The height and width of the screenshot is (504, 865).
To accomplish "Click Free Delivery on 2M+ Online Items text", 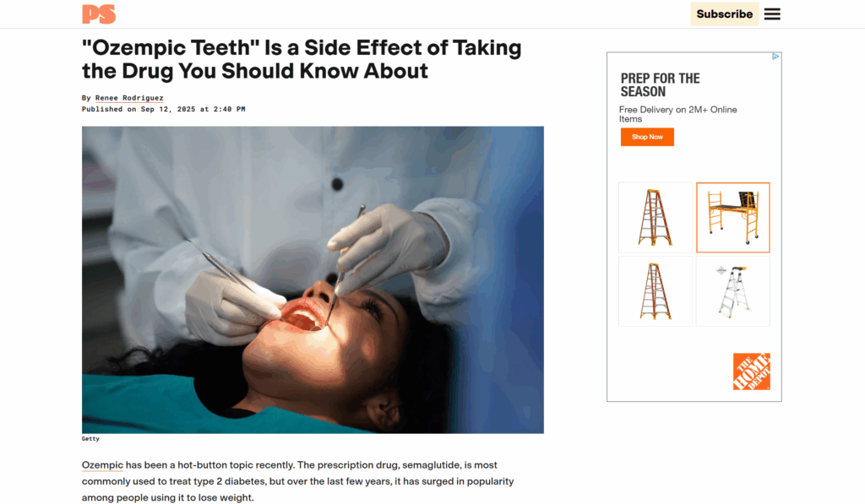I will [x=678, y=114].
